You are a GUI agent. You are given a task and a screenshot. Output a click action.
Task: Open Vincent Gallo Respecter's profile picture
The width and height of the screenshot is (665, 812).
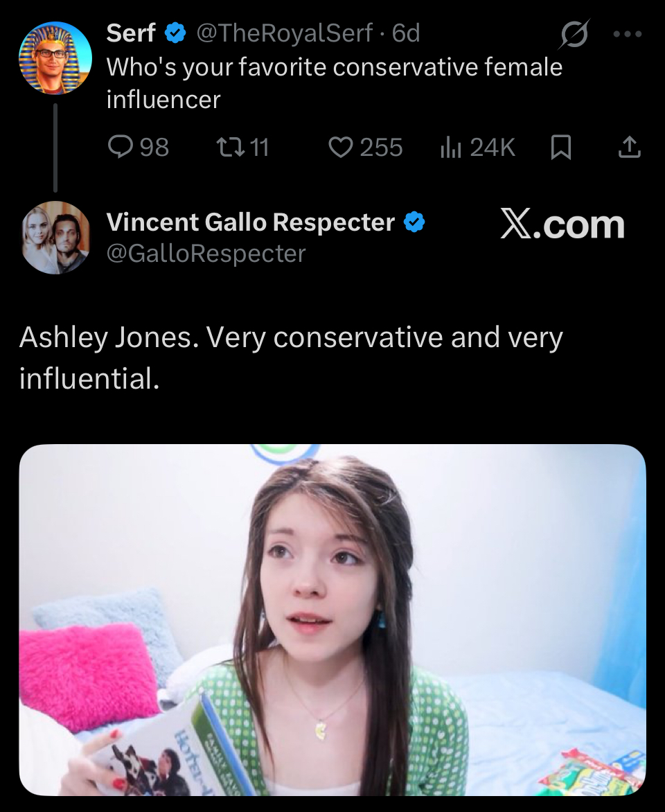tap(55, 238)
